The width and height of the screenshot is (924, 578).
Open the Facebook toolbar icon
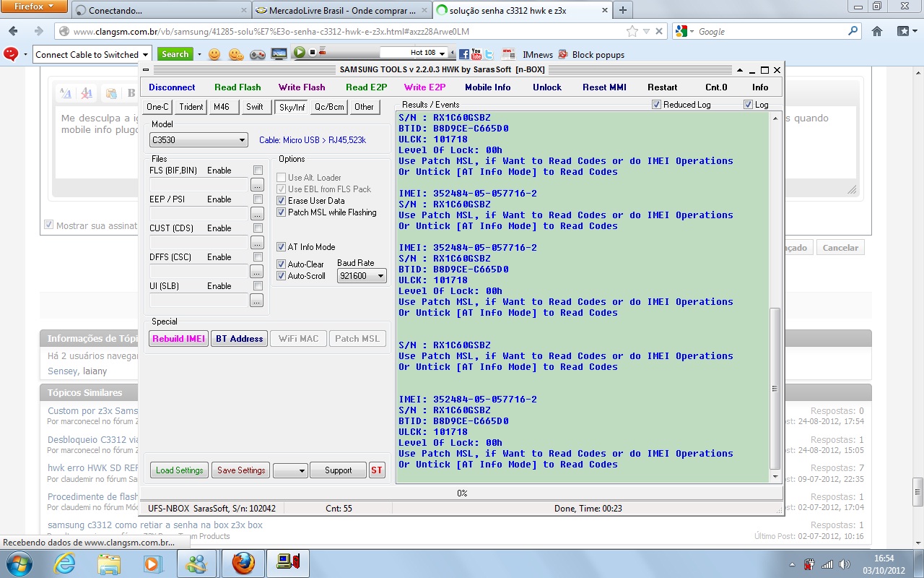click(464, 54)
